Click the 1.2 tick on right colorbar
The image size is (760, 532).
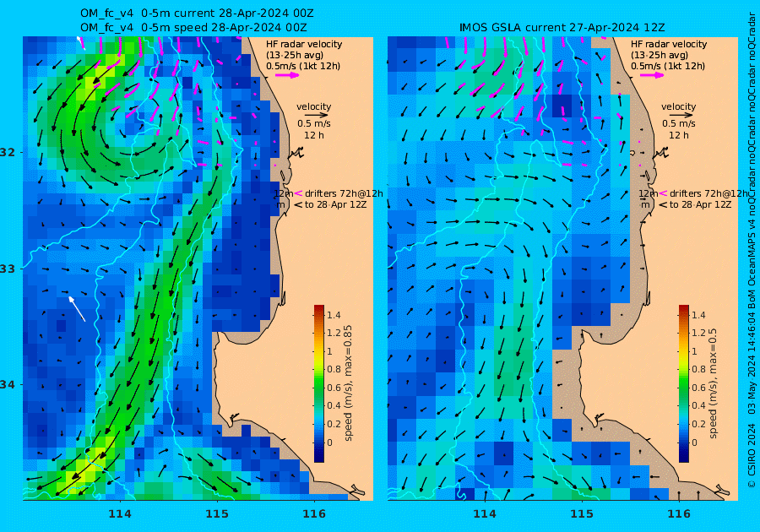click(x=698, y=333)
